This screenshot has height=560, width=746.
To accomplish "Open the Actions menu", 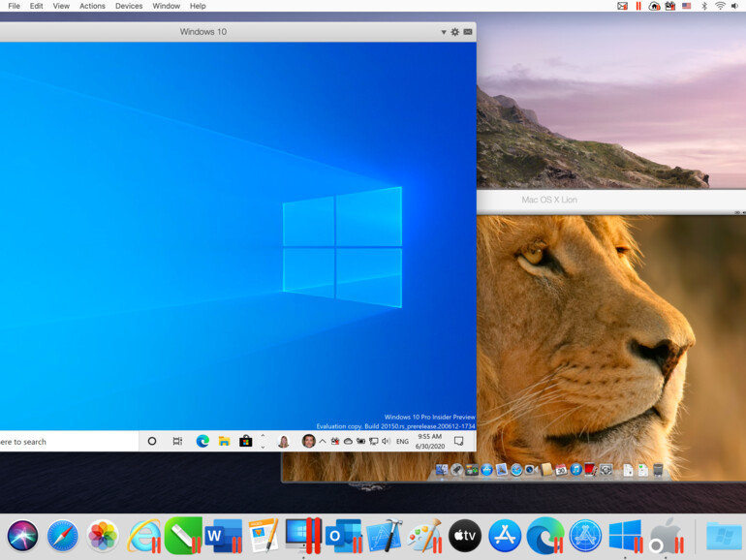I will (92, 6).
